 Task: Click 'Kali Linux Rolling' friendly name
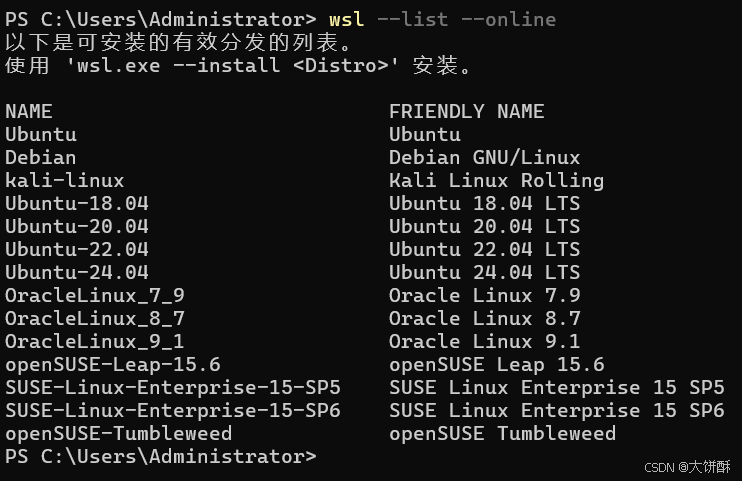pos(496,181)
